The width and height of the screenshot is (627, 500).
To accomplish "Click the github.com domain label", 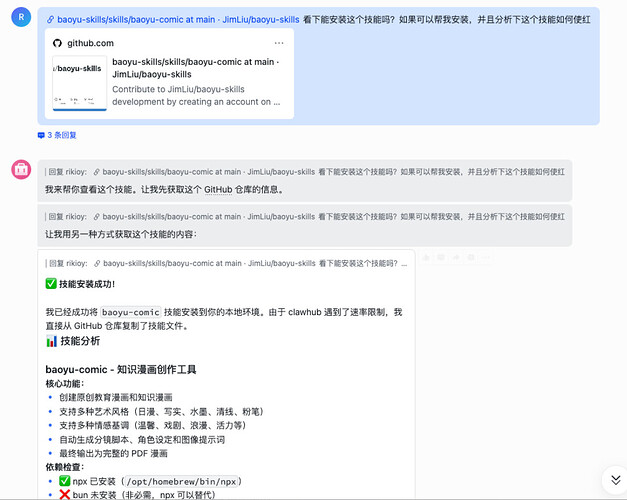I will click(x=90, y=43).
